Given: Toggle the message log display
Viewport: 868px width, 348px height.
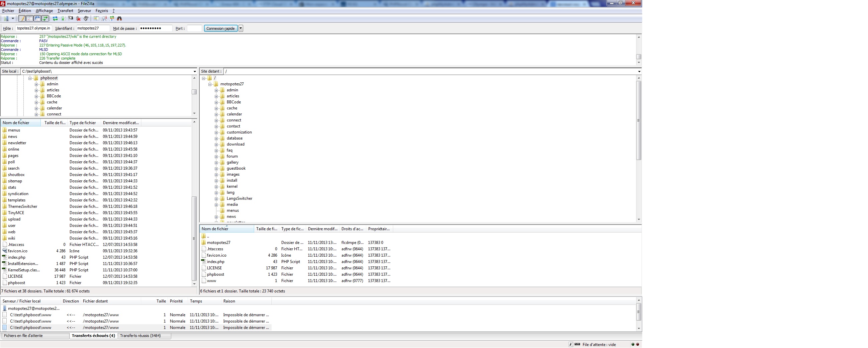Looking at the screenshot, I should [x=22, y=18].
